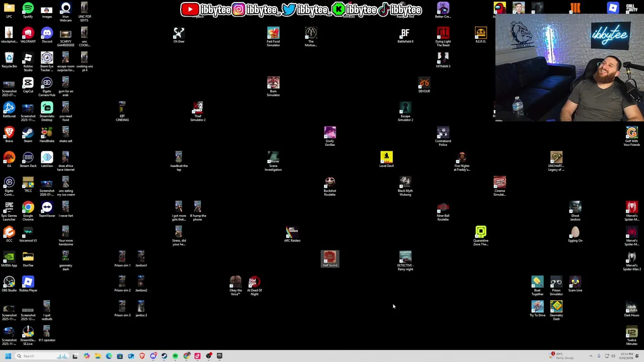Open Epic Games Launcher shortcut

click(x=9, y=211)
